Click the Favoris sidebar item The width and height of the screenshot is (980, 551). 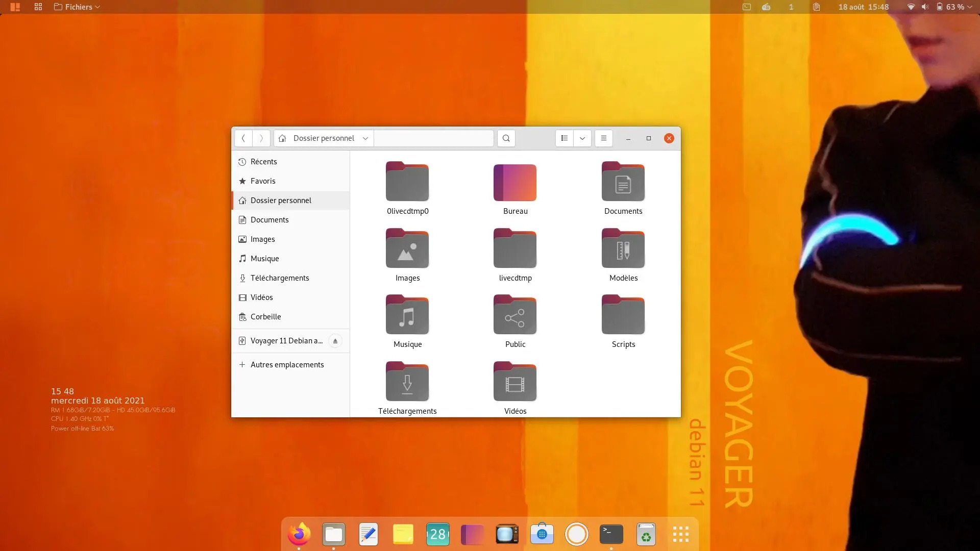click(262, 180)
